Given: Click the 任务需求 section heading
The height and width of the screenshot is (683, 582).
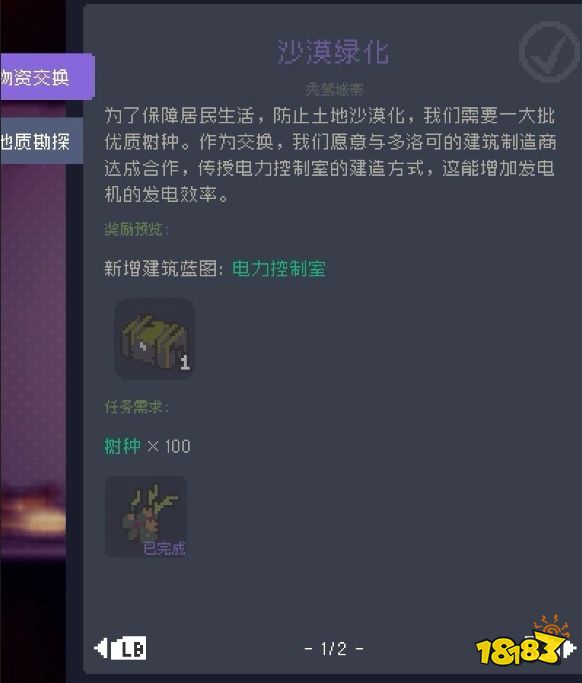Looking at the screenshot, I should [136, 407].
